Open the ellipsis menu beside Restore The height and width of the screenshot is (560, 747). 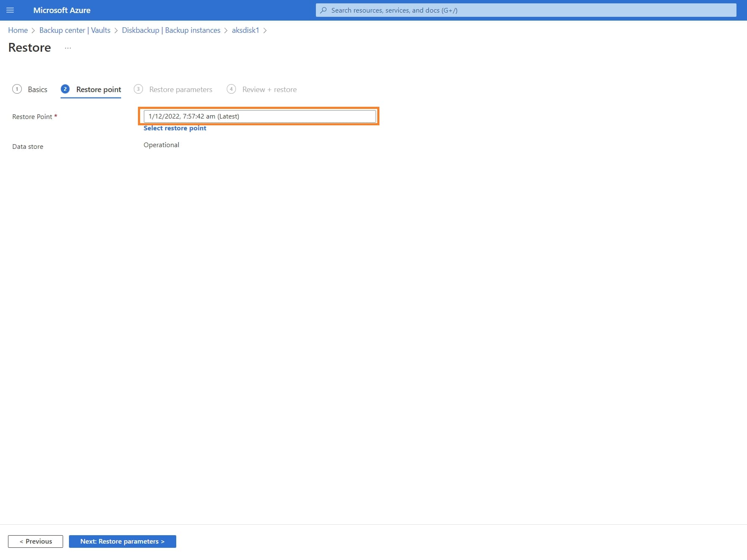tap(68, 48)
